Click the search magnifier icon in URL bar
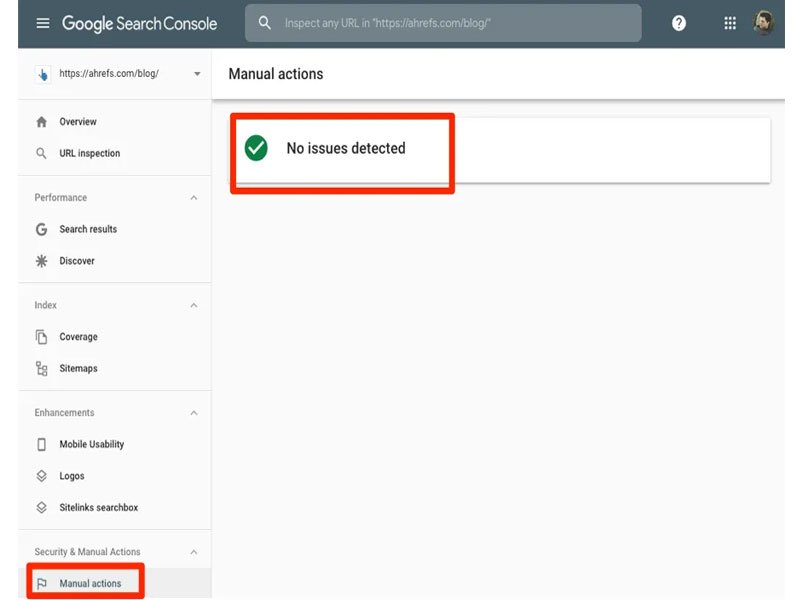This screenshot has width=800, height=600. (x=264, y=23)
